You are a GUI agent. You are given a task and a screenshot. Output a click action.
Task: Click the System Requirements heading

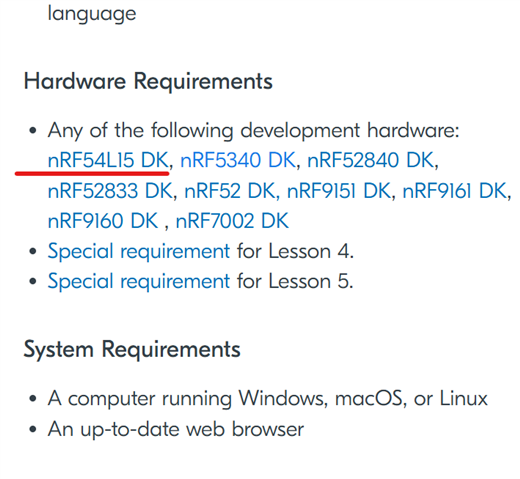tap(132, 350)
